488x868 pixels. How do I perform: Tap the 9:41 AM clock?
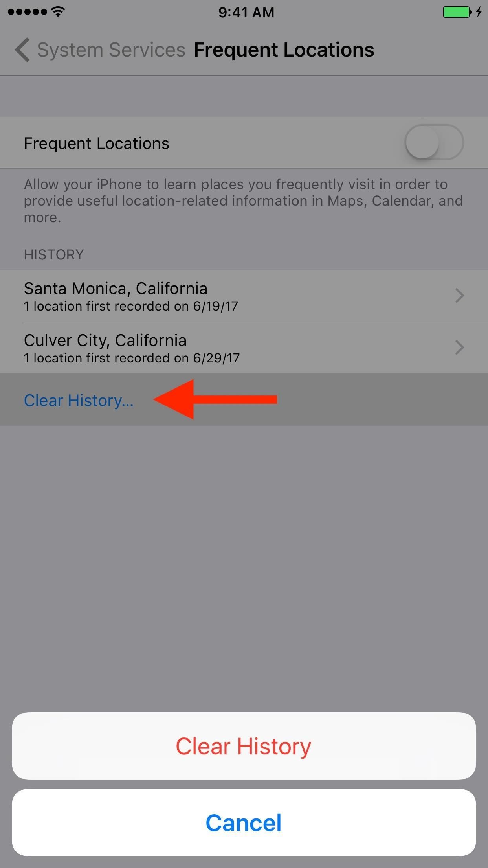[246, 13]
